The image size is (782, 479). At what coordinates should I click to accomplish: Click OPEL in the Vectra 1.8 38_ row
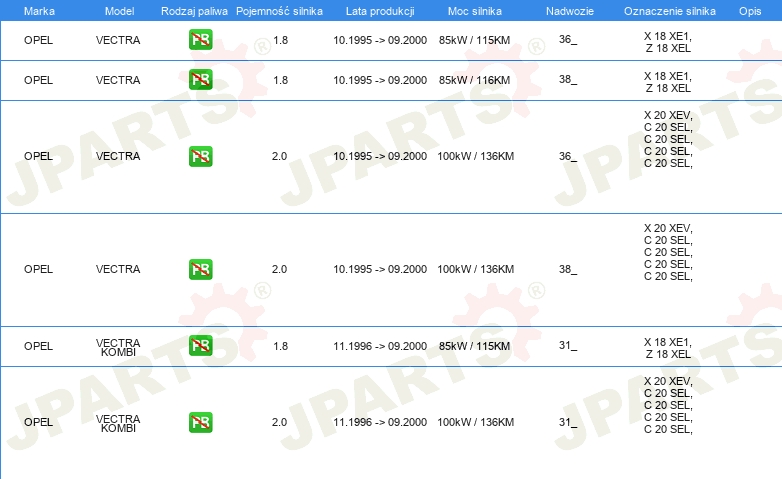[x=38, y=80]
